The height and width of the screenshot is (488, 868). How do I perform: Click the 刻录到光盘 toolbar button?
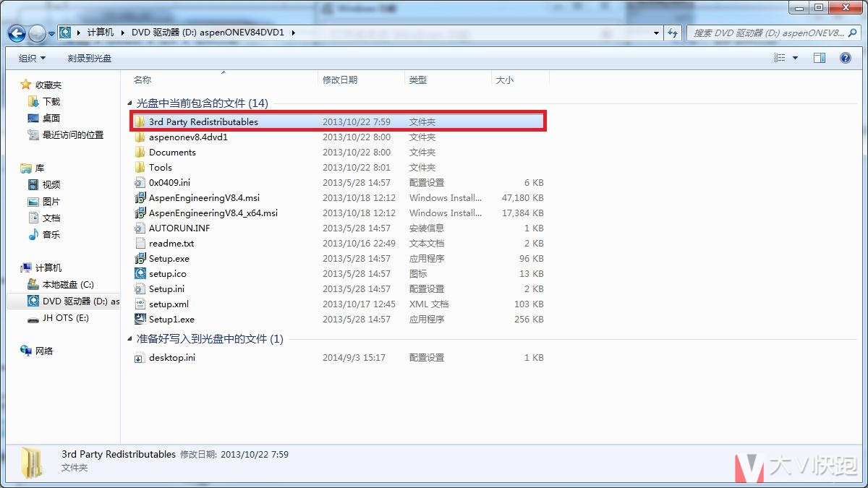pyautogui.click(x=90, y=58)
